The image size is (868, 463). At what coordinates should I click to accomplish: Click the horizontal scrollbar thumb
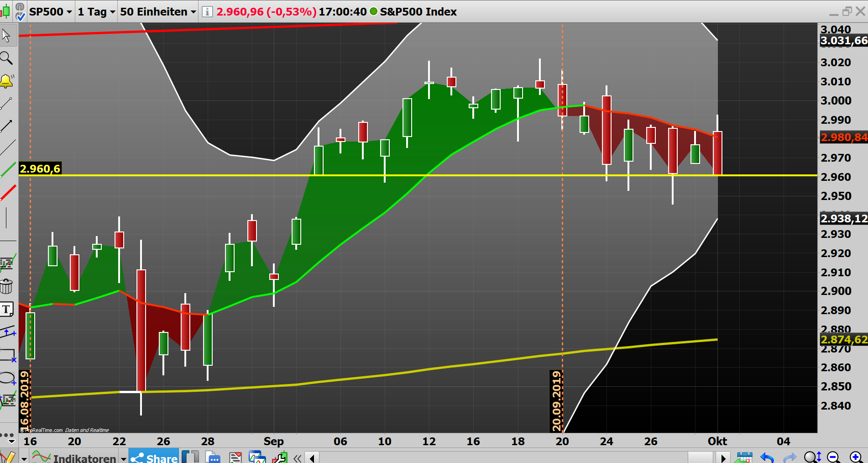(x=700, y=458)
